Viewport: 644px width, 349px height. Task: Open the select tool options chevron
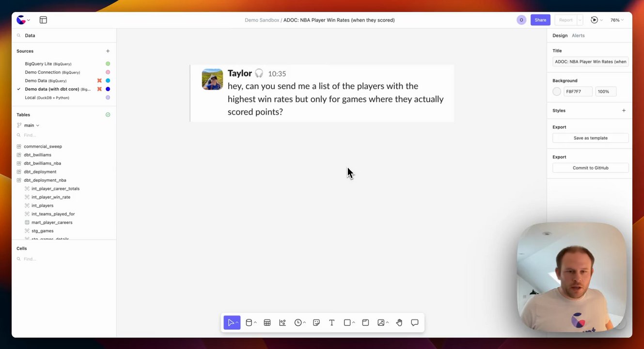point(237,323)
